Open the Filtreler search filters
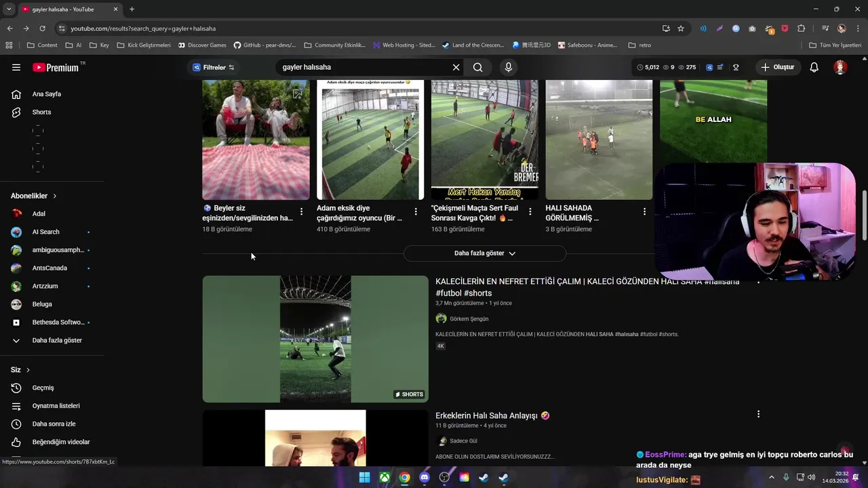Image resolution: width=868 pixels, height=488 pixels. (214, 67)
